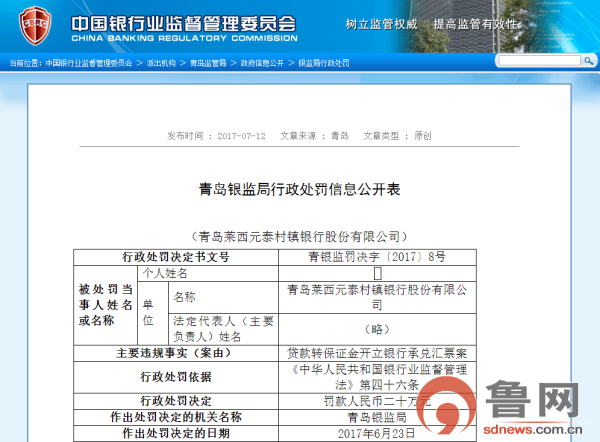This screenshot has width=600, height=442.
Task: Click the 作出处罚决定的日期 cell
Action: 176,434
